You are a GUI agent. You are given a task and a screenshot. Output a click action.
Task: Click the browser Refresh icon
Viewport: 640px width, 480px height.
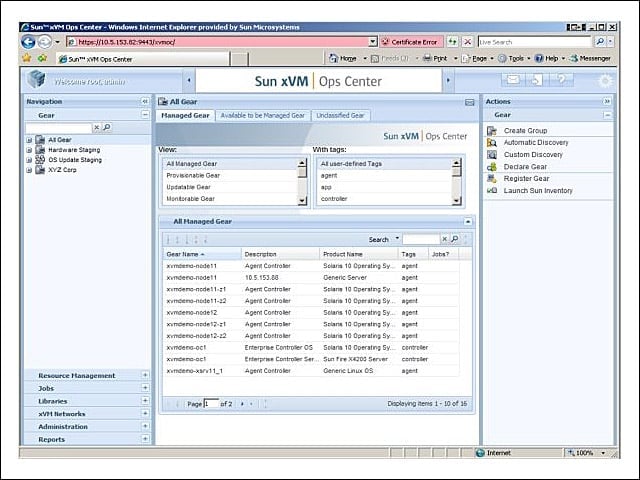(452, 42)
